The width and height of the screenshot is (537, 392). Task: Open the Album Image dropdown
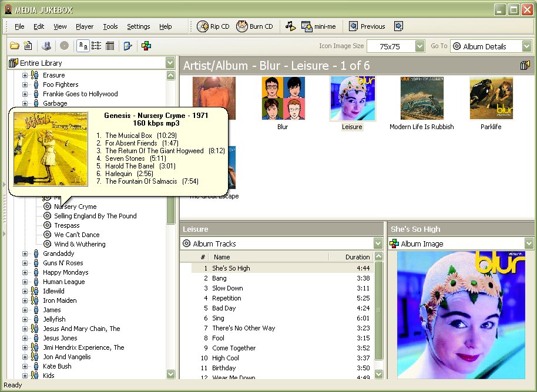(x=529, y=244)
